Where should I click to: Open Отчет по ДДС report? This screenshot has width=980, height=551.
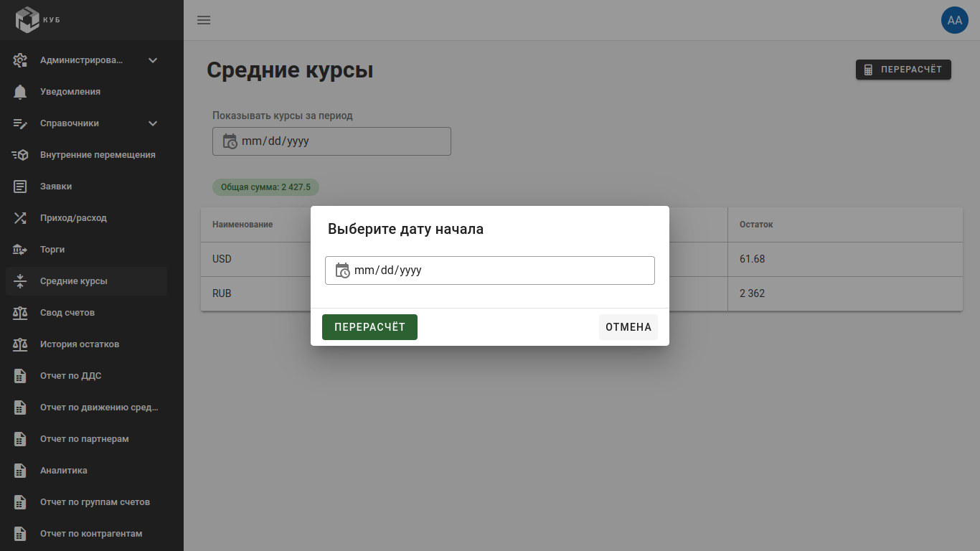(x=86, y=376)
